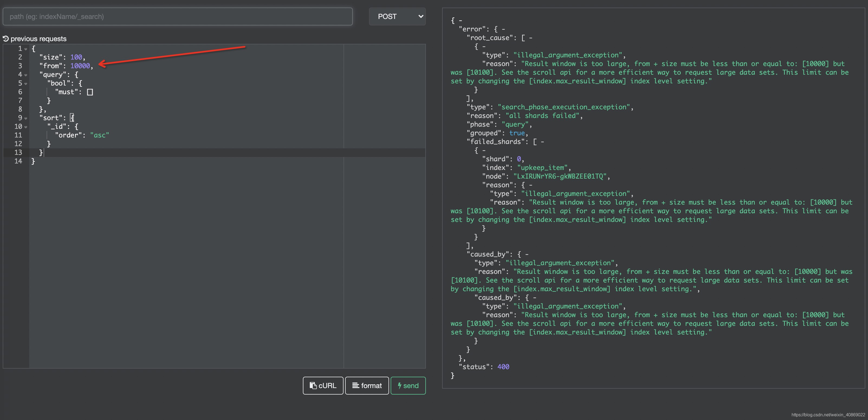The width and height of the screenshot is (868, 420).
Task: Send the request with send button
Action: point(408,385)
